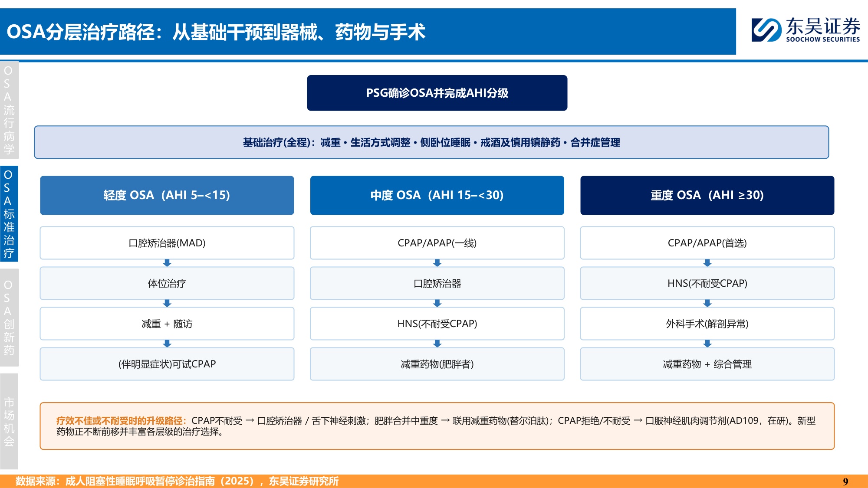Viewport: 868px width, 488px height.
Task: Click arrow below 外科手术(解剖异常)
Action: (707, 344)
